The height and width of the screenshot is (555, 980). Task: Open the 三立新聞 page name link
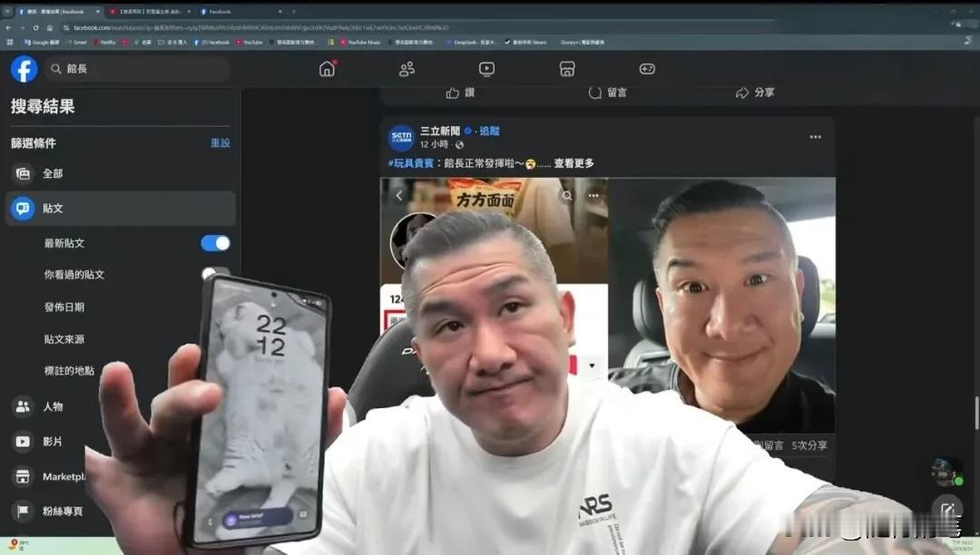[x=440, y=131]
